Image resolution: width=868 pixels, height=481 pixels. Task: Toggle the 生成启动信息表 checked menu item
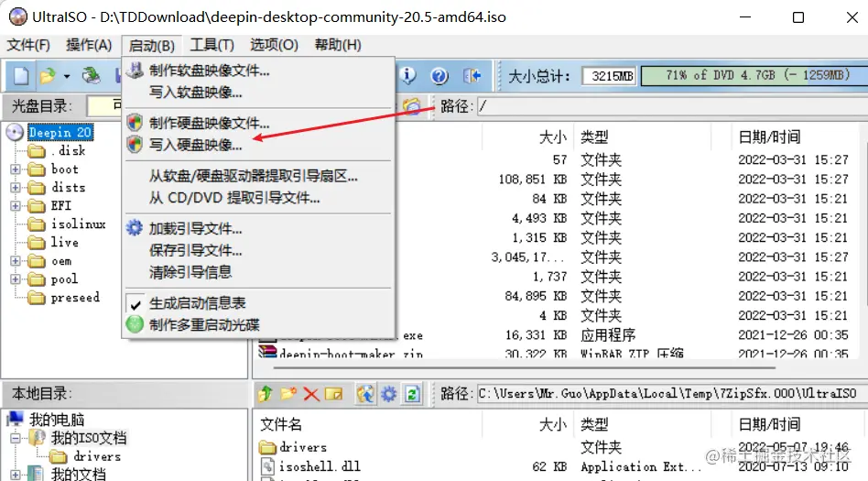[258, 303]
